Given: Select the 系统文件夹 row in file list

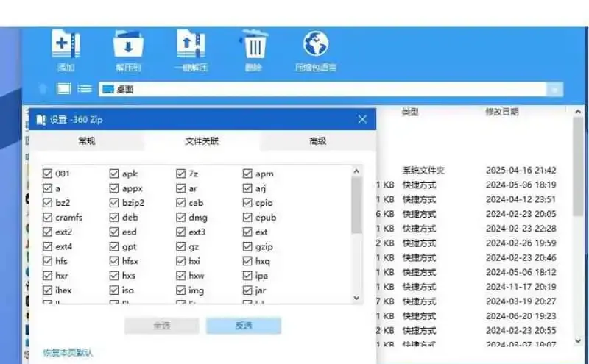Looking at the screenshot, I should 474,170.
